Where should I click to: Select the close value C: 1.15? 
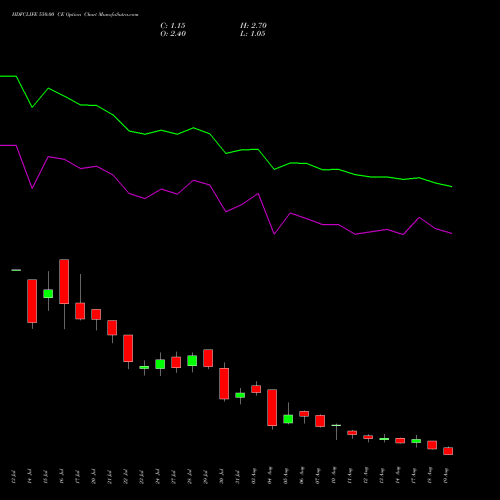click(x=173, y=26)
